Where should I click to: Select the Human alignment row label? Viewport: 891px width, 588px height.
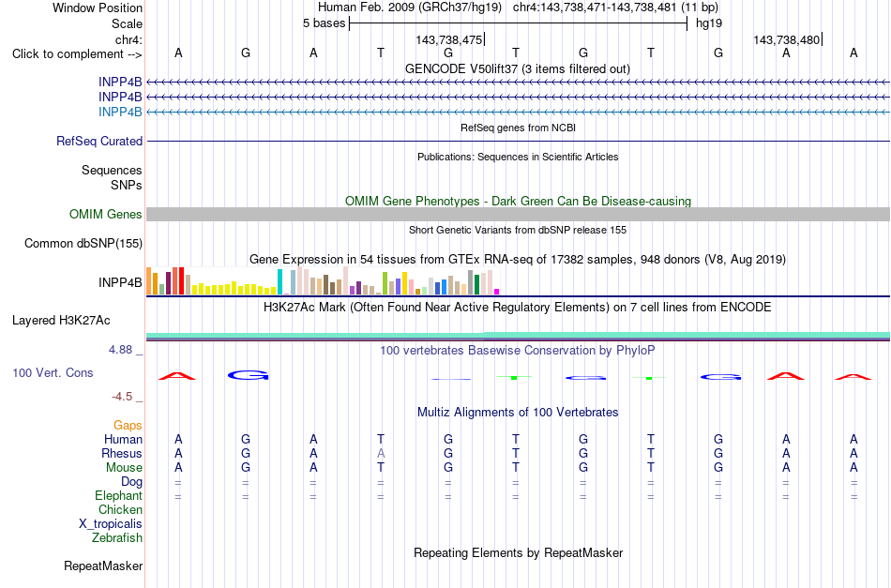click(x=123, y=440)
